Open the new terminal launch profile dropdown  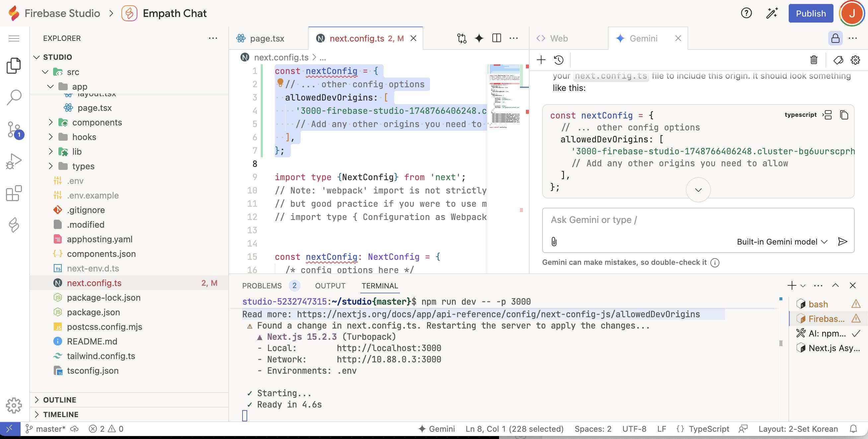point(803,286)
